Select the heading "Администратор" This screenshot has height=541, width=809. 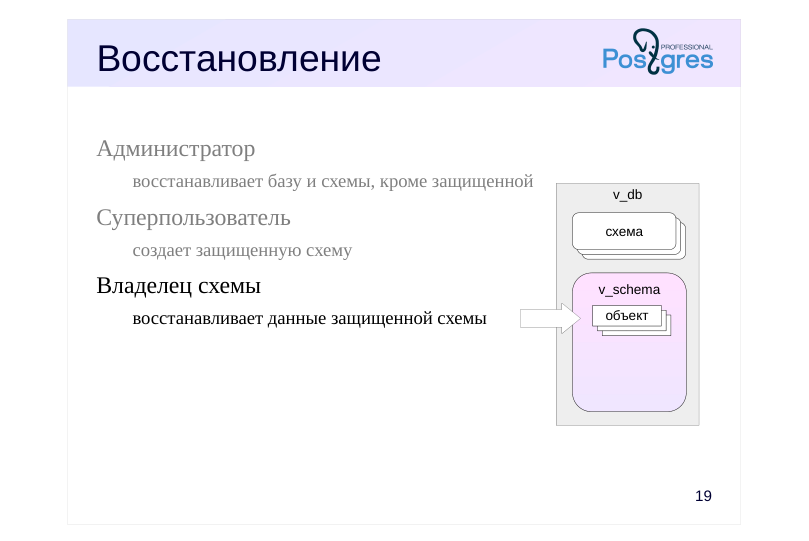[175, 149]
